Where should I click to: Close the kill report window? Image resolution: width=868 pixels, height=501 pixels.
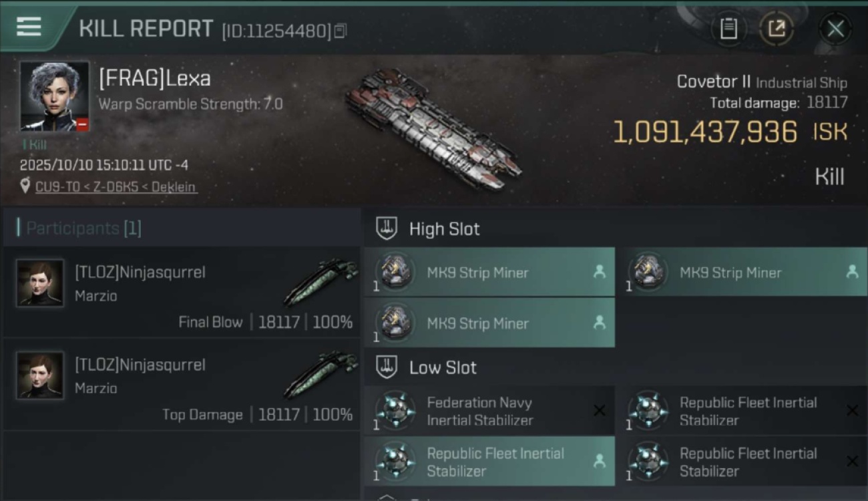point(835,29)
